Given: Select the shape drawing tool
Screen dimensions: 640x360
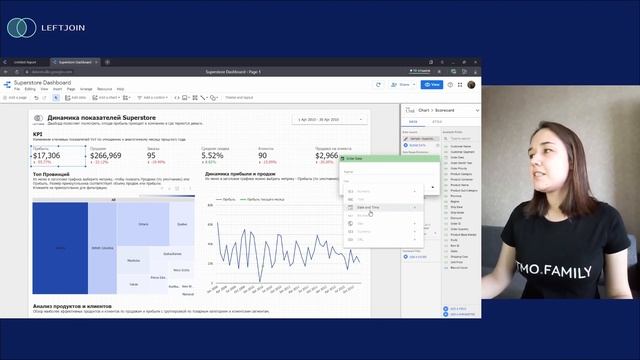Looking at the screenshot, I should (213, 98).
